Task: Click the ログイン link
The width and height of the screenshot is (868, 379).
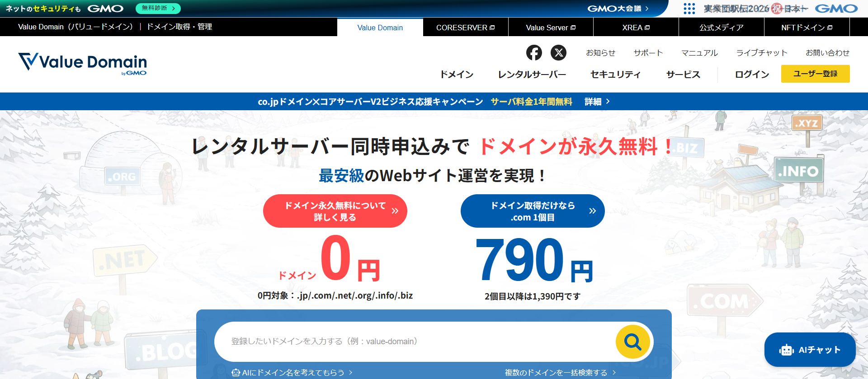Action: (x=752, y=75)
